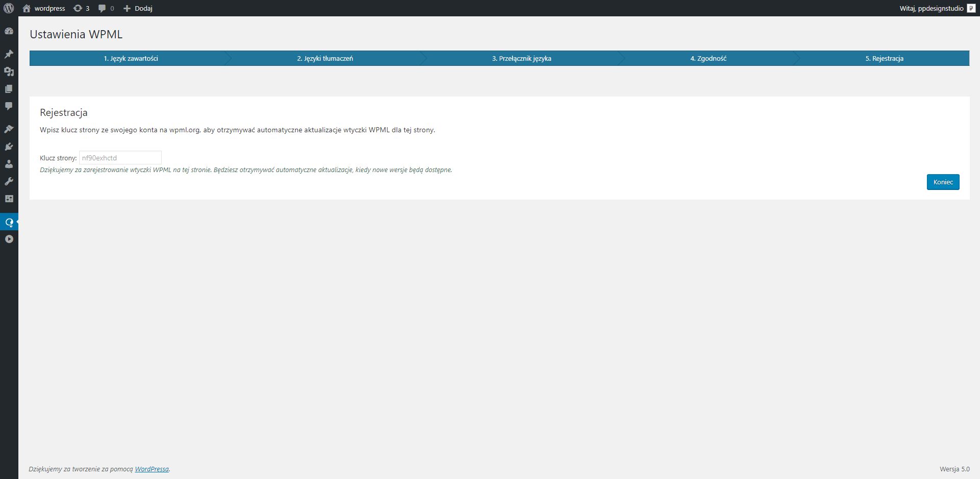Open the Settings sliders icon
The image size is (980, 479).
[x=9, y=199]
